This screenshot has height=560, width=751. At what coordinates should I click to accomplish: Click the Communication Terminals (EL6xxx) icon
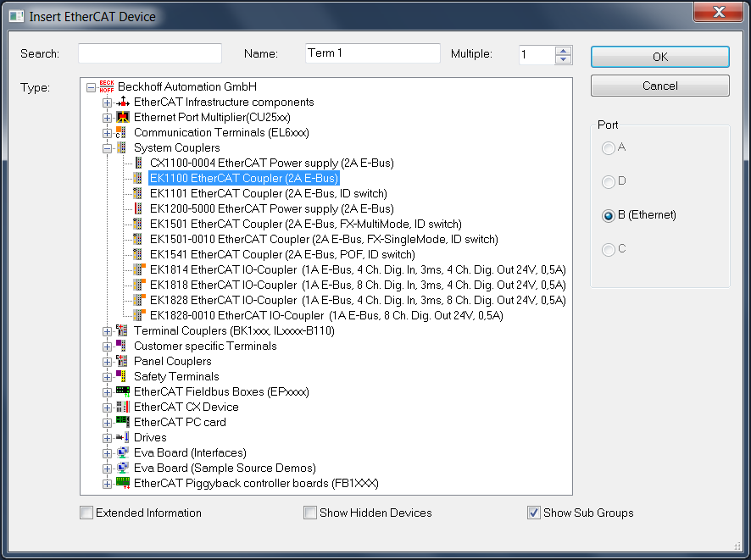[122, 132]
